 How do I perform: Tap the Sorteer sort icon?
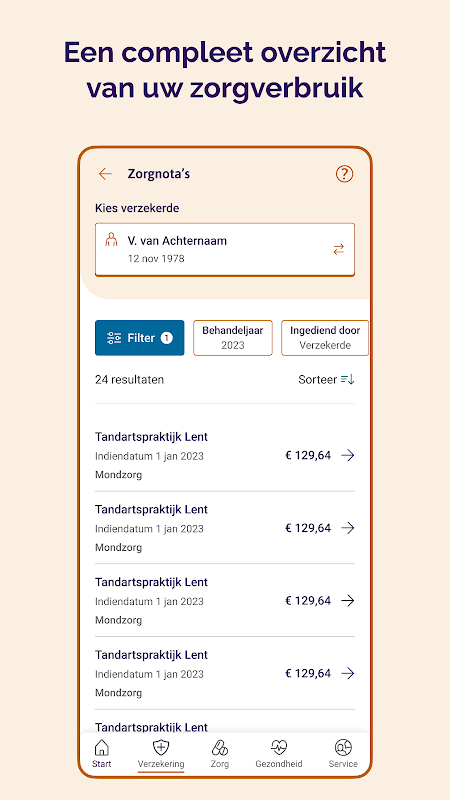coord(348,380)
